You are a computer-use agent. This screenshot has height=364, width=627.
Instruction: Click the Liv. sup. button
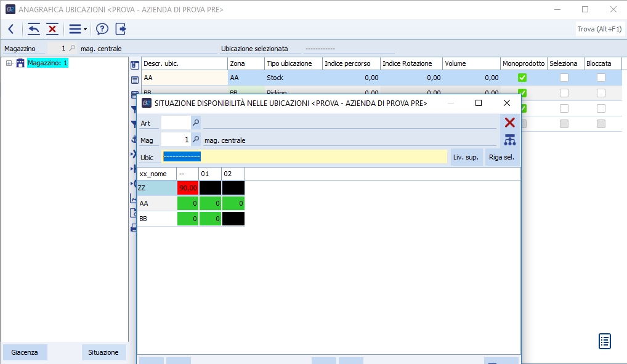(466, 157)
